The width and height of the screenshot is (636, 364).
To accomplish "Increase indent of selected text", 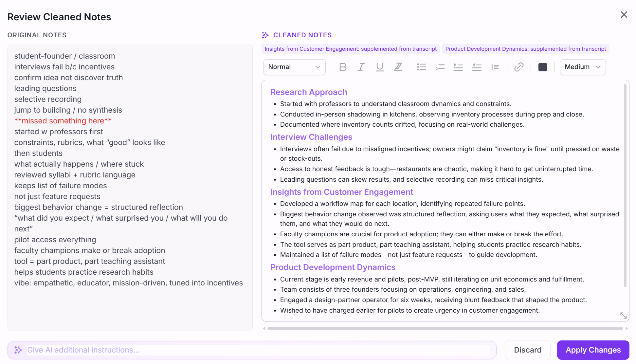I will tap(458, 67).
